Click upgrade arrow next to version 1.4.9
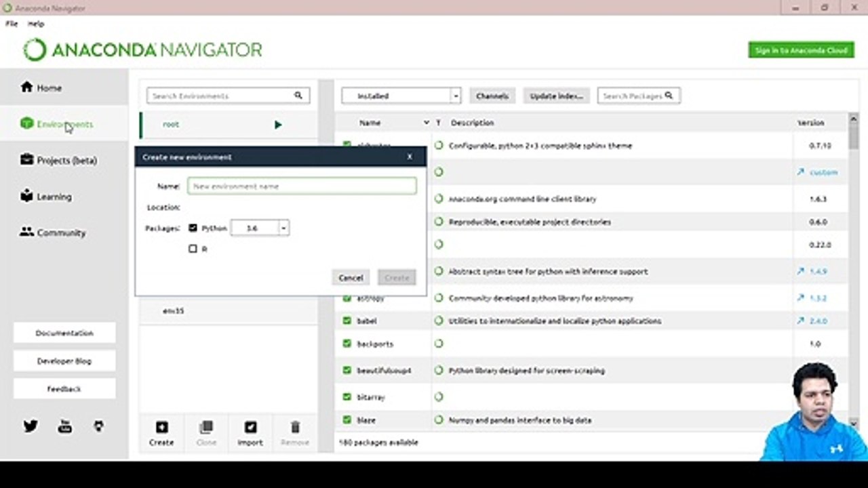The width and height of the screenshot is (868, 488). pyautogui.click(x=801, y=271)
